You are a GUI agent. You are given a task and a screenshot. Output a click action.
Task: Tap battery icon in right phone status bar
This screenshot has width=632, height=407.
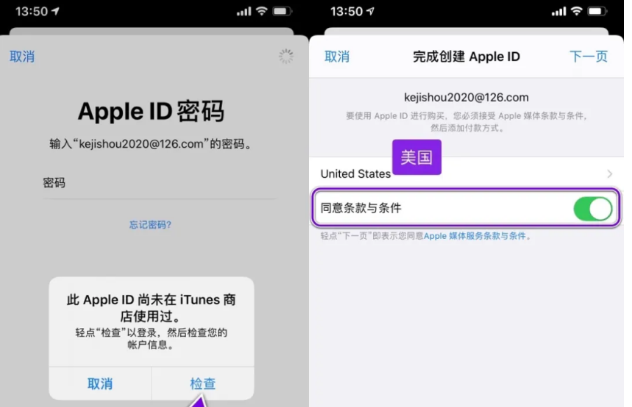click(597, 11)
